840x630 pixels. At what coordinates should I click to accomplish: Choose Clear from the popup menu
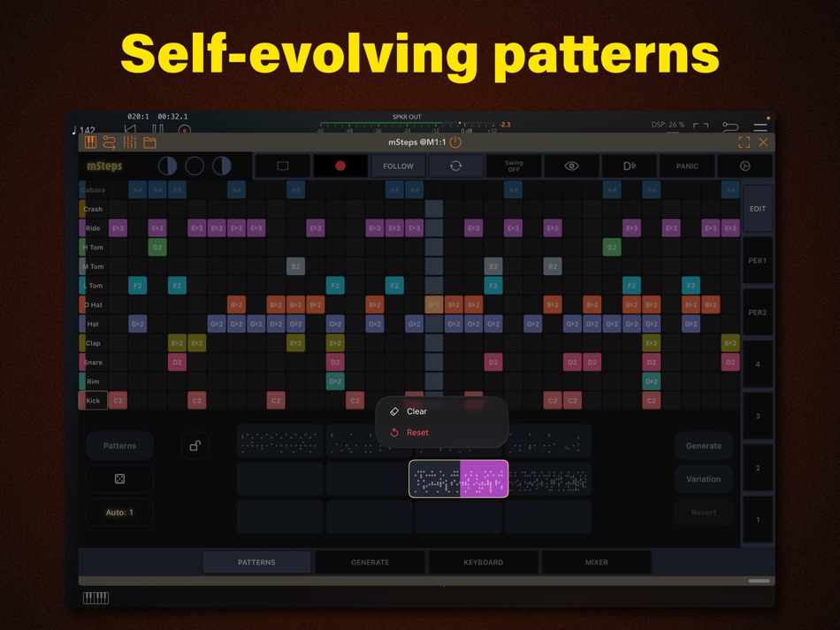[442, 411]
